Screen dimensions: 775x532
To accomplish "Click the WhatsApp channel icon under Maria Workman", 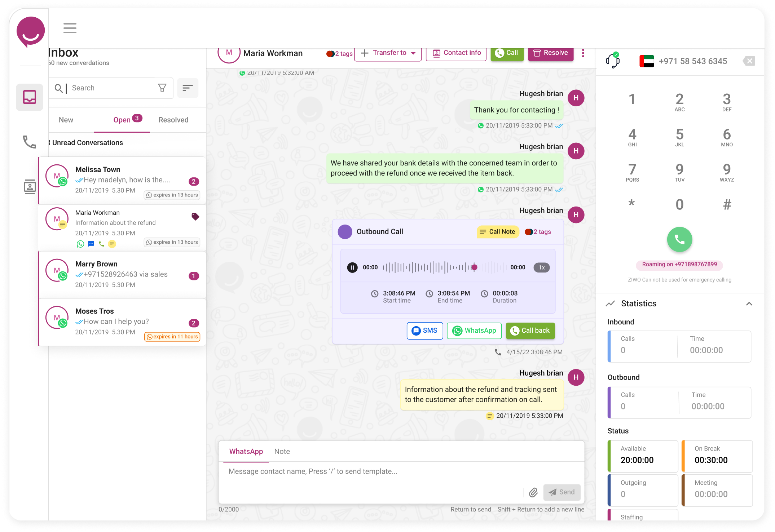I will point(80,244).
